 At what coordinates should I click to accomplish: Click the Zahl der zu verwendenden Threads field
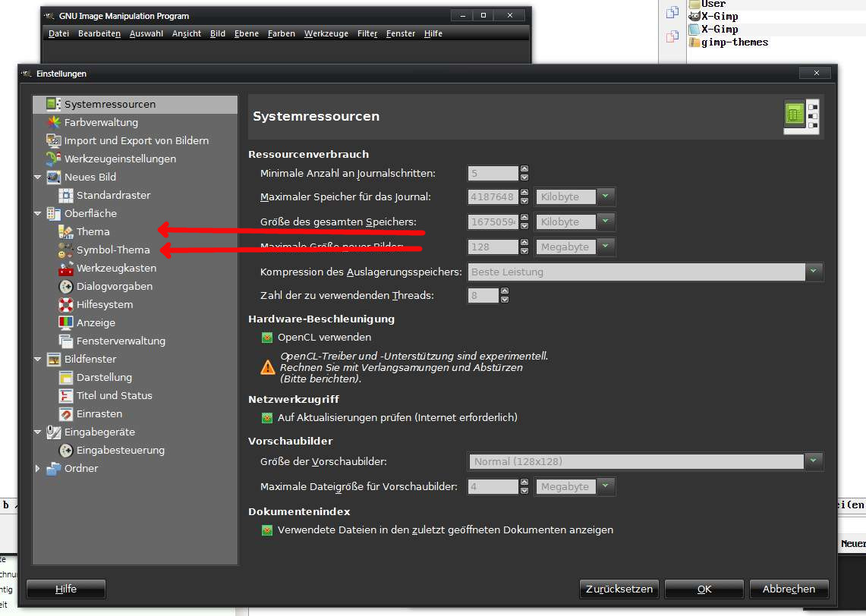pos(483,295)
